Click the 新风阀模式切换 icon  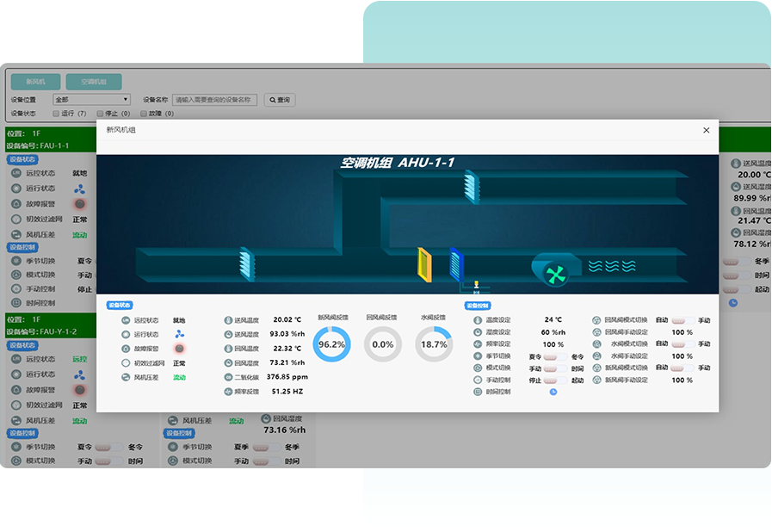pyautogui.click(x=596, y=368)
